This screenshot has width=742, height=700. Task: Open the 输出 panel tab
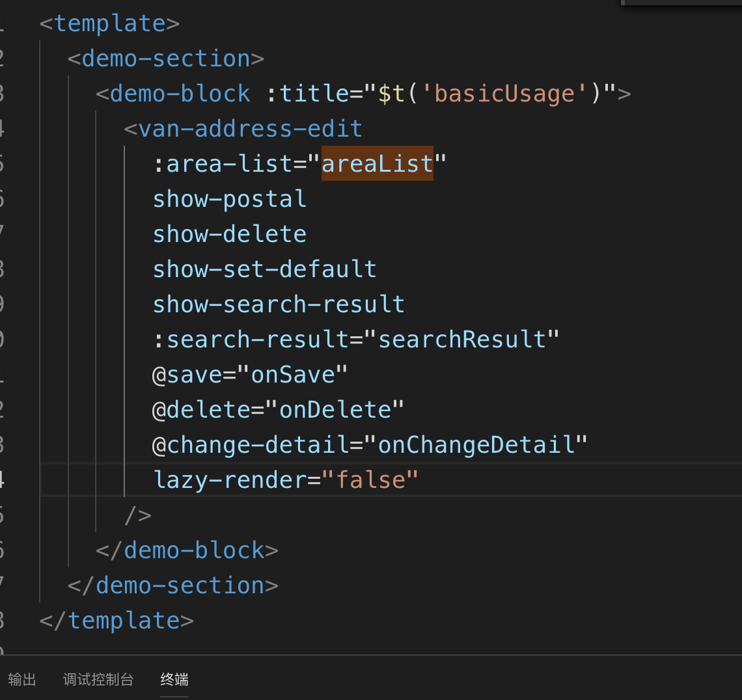pyautogui.click(x=22, y=679)
